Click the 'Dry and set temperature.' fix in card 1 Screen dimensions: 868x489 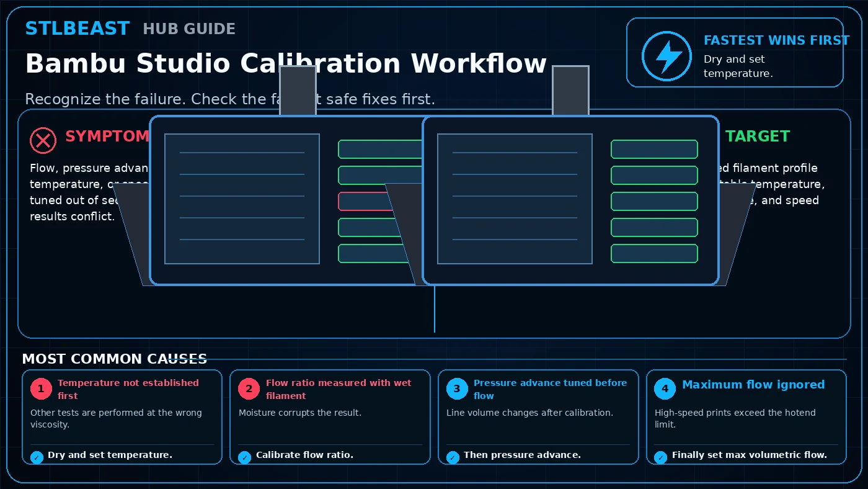click(110, 455)
